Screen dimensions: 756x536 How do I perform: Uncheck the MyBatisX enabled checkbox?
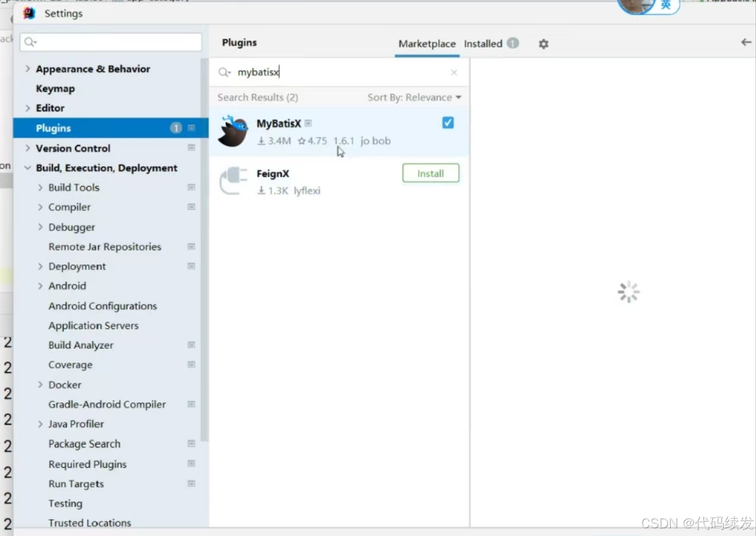(x=448, y=123)
